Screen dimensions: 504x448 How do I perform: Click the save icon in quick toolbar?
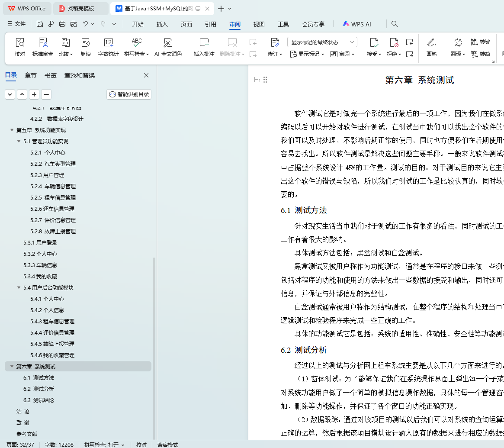pyautogui.click(x=39, y=24)
